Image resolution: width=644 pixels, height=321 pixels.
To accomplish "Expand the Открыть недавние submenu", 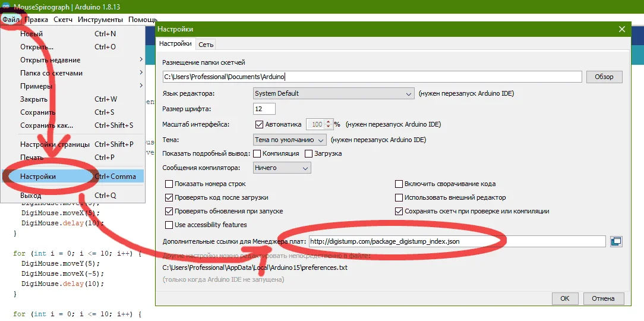I will click(72, 60).
